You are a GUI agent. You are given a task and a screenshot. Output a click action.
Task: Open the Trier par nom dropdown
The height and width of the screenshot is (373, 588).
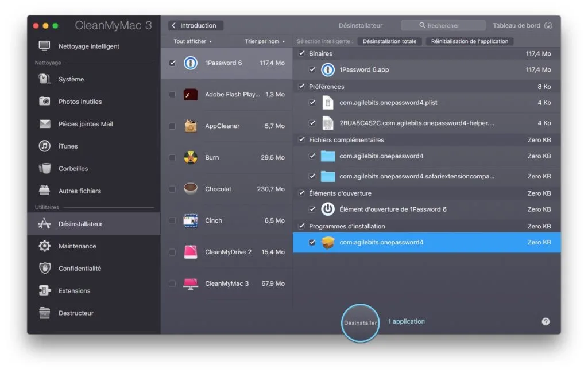click(x=265, y=41)
